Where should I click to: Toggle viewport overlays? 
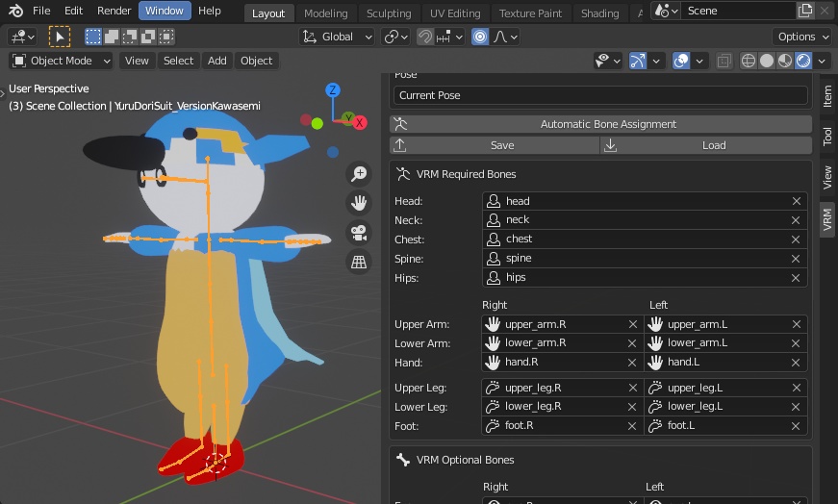pyautogui.click(x=681, y=61)
